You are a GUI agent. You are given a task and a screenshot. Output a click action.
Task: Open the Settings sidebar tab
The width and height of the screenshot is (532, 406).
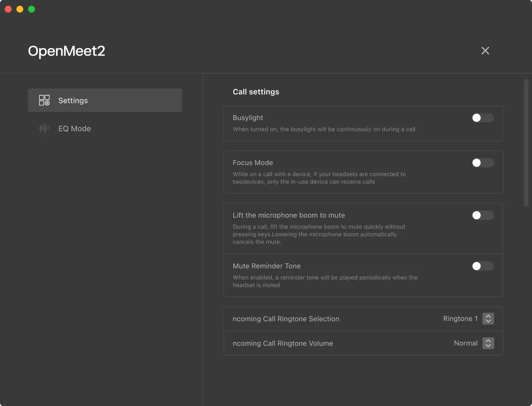[x=105, y=100]
